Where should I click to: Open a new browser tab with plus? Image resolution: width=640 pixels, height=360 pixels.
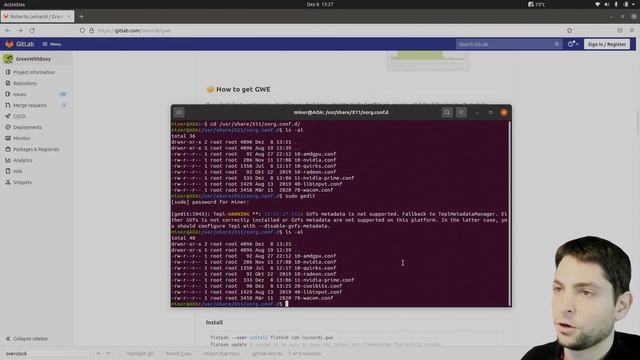(81, 16)
